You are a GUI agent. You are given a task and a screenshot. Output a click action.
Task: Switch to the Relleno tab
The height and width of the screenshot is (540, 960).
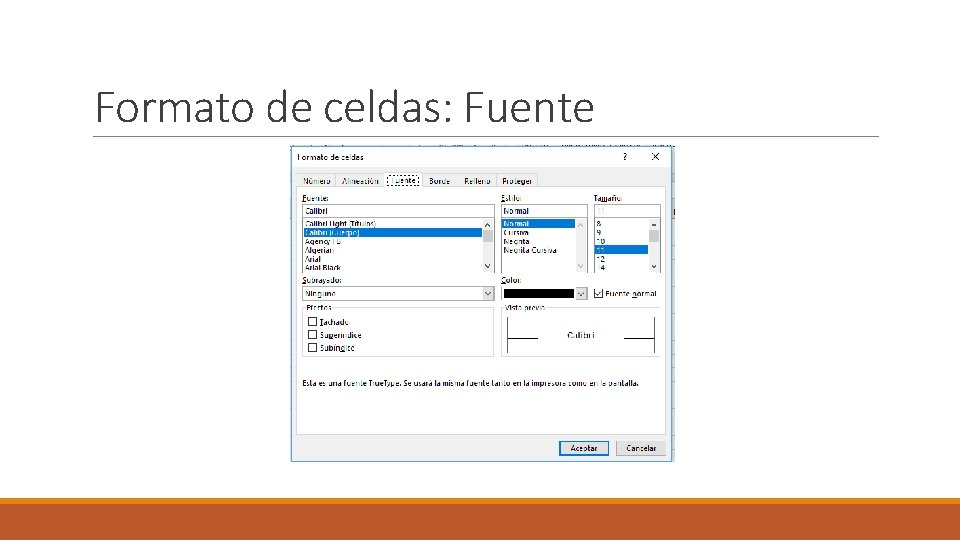pyautogui.click(x=477, y=181)
